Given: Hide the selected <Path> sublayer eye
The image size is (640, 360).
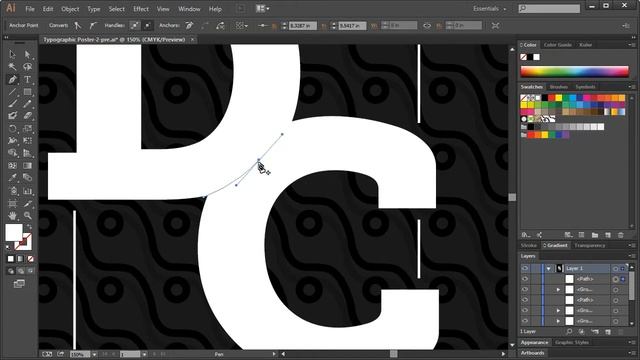Looking at the screenshot, I should pyautogui.click(x=525, y=279).
